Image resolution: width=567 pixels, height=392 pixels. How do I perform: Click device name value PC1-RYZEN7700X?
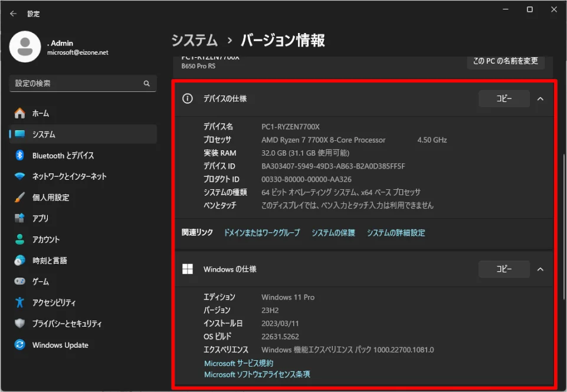coord(290,127)
